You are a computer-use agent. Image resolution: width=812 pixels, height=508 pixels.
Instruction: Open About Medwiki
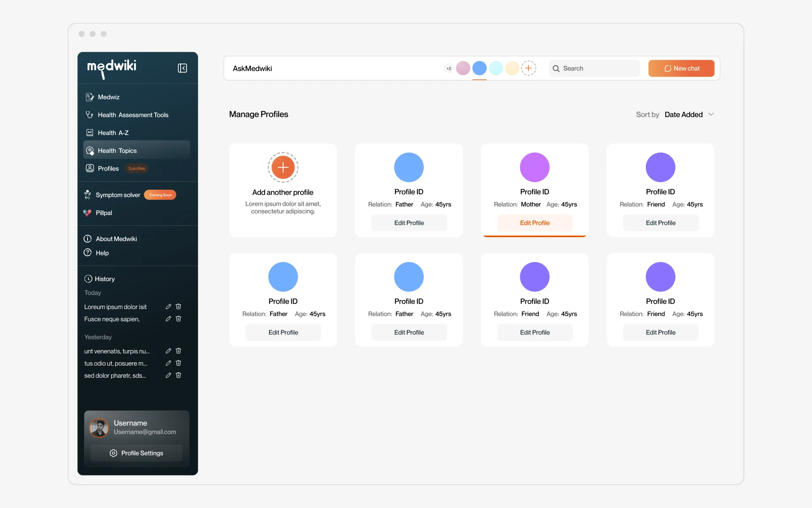116,239
